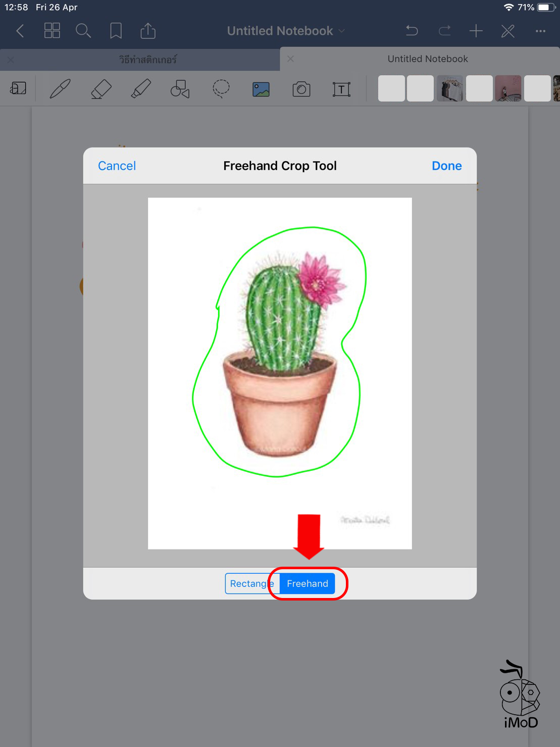
Task: Tap the cactus image in crop area
Action: [x=280, y=354]
